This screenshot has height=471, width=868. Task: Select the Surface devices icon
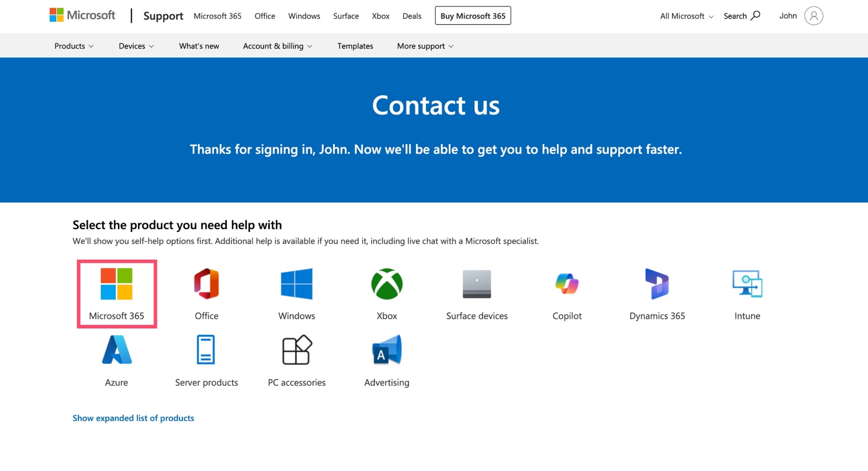477,284
